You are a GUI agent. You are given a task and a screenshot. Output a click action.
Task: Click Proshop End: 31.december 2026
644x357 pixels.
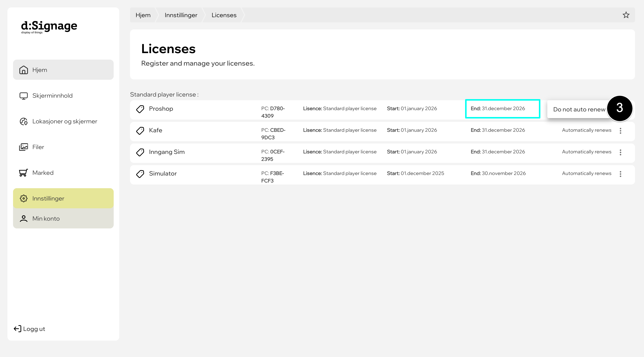[x=498, y=108]
